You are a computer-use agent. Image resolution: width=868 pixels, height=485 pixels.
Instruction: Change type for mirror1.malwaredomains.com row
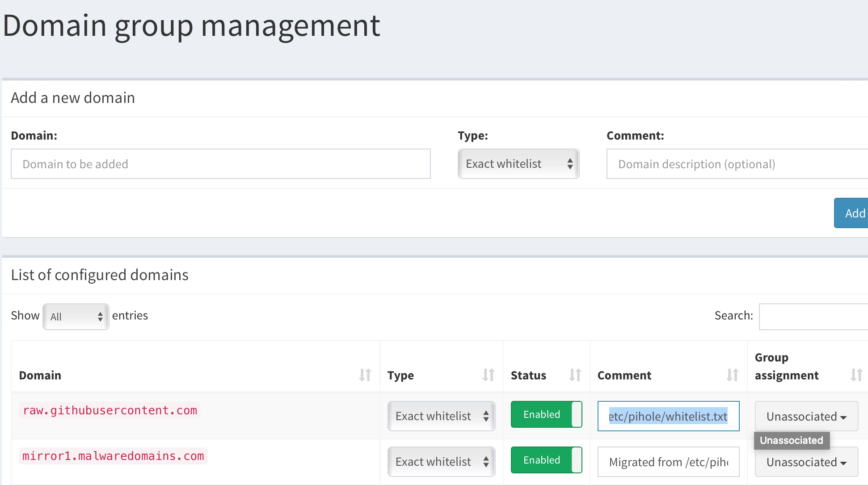tap(441, 462)
